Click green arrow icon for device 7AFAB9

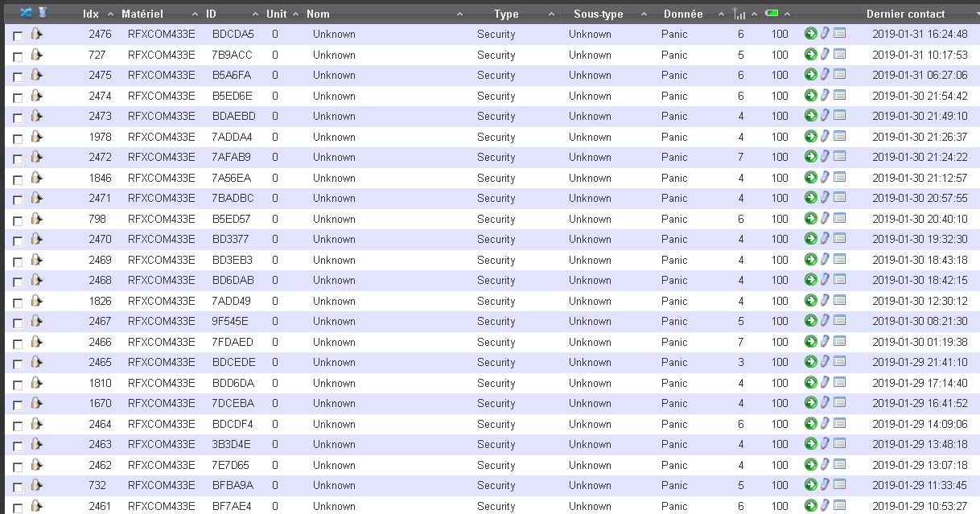click(x=810, y=157)
